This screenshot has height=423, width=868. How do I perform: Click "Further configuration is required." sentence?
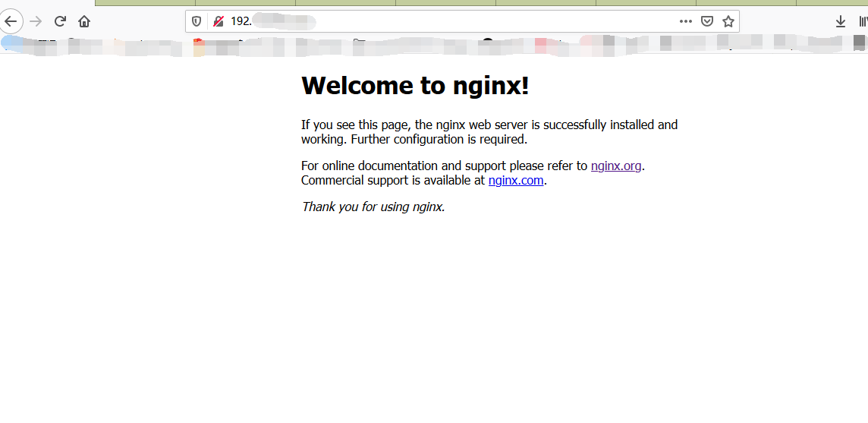click(x=439, y=139)
